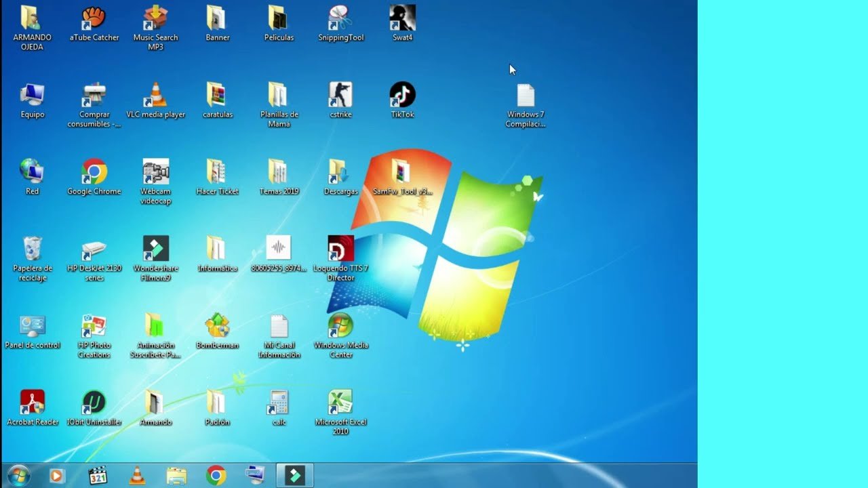The width and height of the screenshot is (868, 488).
Task: Open the Temas 2019 folder
Action: pos(279,178)
